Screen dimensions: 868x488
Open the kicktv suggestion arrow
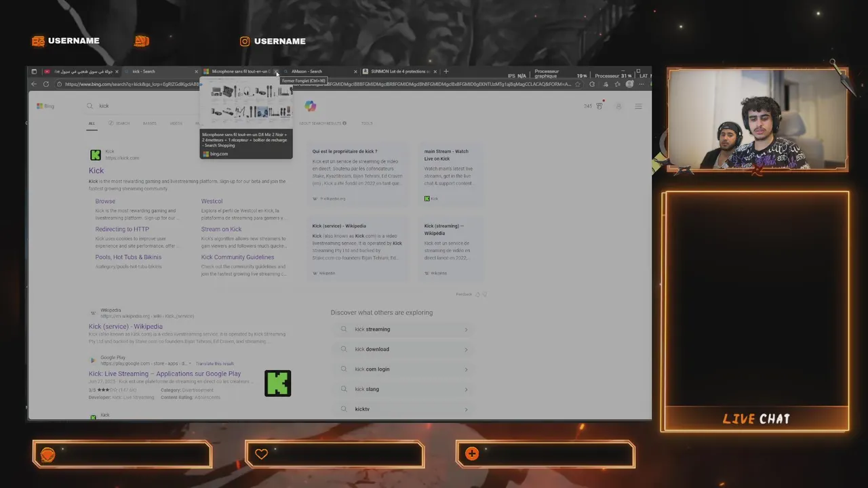[x=466, y=409]
